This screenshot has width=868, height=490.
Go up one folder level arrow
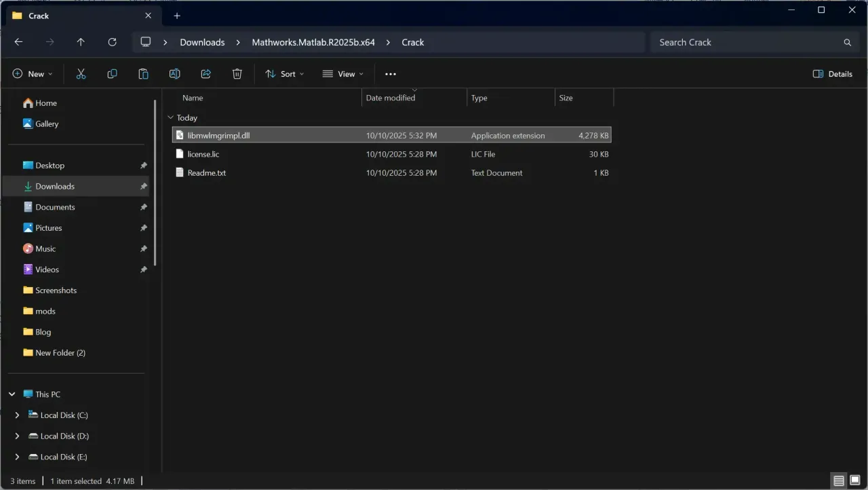pos(81,42)
